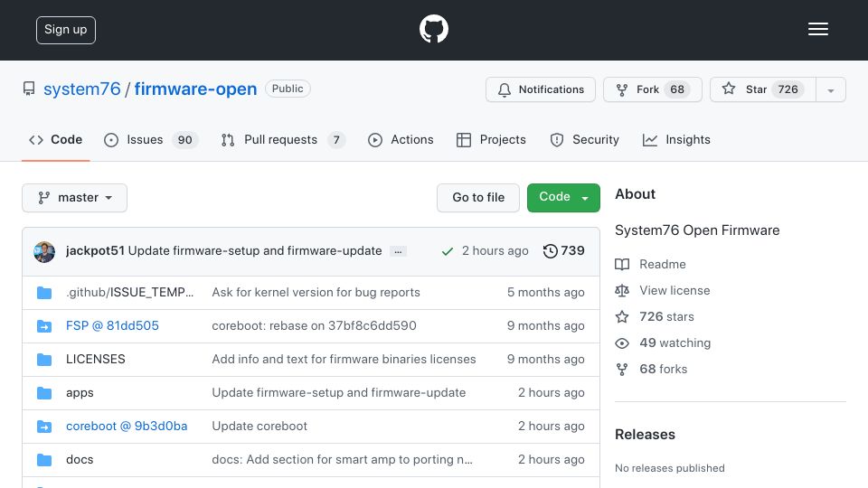Click the GitHub Octocat logo
This screenshot has width=868, height=488.
click(433, 29)
